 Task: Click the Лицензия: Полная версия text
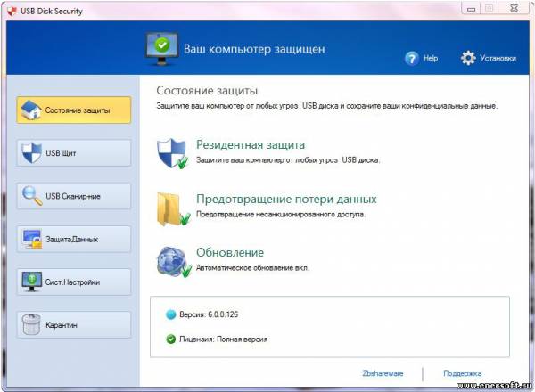tap(224, 339)
